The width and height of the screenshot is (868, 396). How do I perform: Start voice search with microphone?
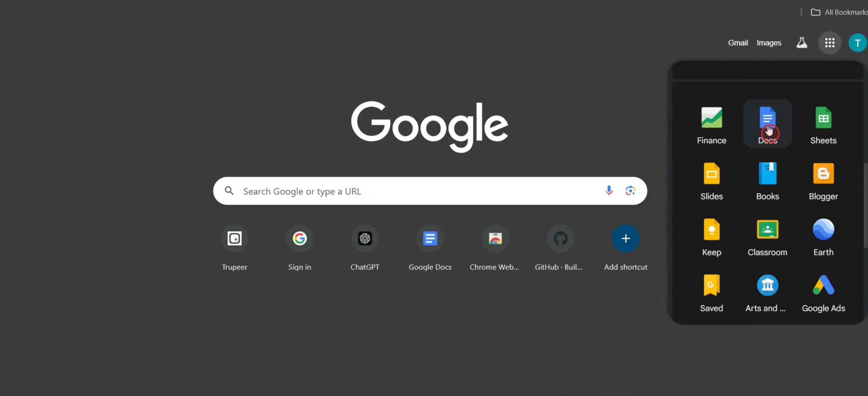[x=609, y=191]
